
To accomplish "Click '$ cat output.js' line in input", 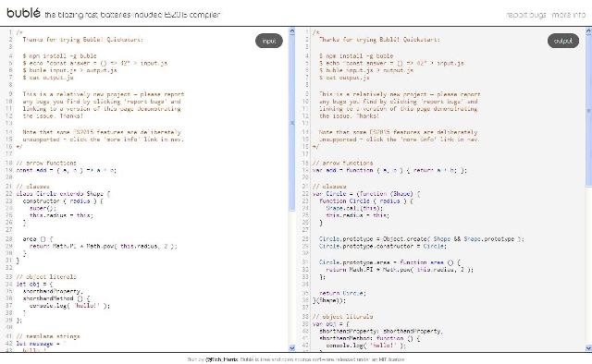I will coord(48,78).
